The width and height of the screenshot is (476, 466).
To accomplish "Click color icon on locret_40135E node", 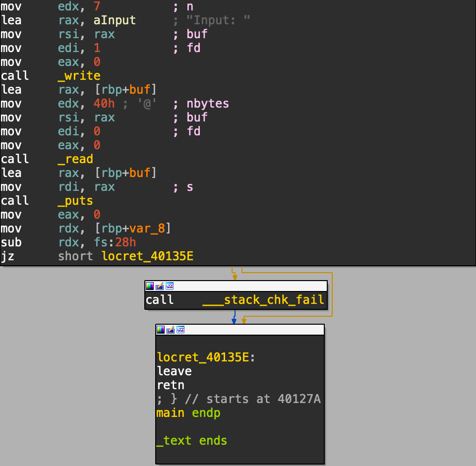I will point(161,330).
